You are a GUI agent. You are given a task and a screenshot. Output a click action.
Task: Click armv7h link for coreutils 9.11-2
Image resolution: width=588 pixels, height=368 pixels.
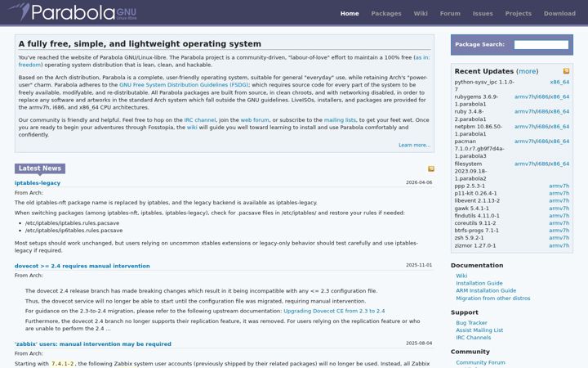point(559,223)
